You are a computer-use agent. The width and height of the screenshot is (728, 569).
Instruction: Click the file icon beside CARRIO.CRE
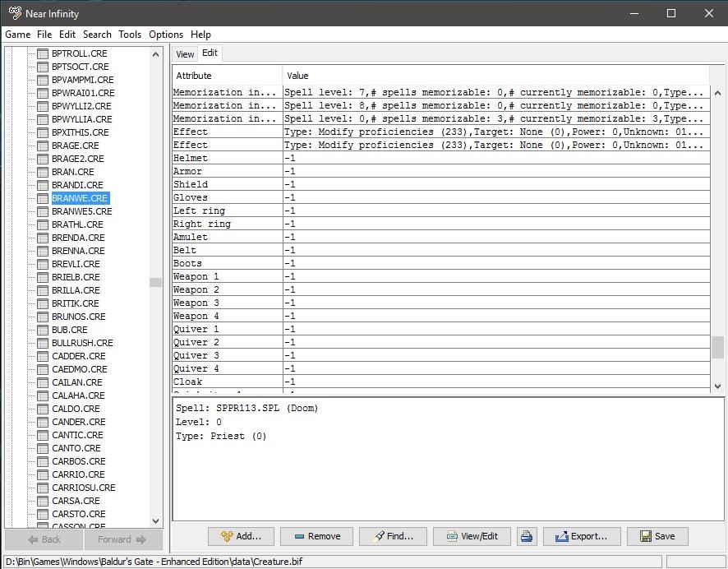click(43, 474)
